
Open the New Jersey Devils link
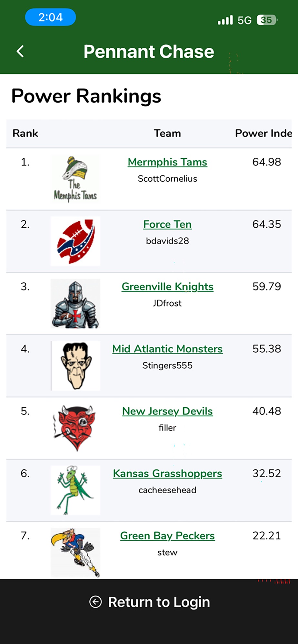pyautogui.click(x=167, y=411)
